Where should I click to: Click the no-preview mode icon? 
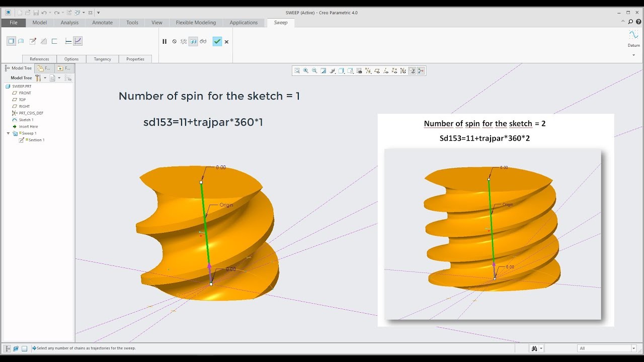click(175, 42)
